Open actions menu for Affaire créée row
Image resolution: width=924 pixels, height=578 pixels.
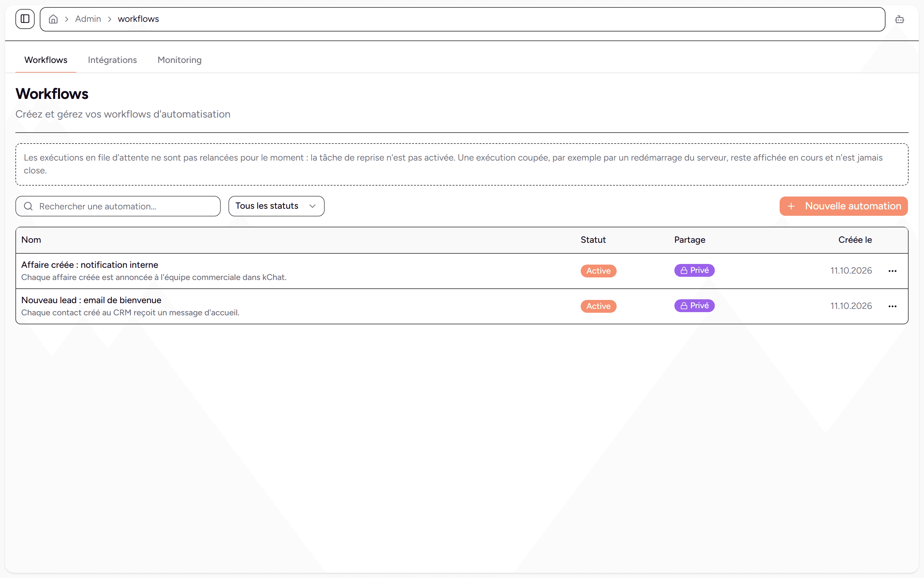tap(892, 271)
